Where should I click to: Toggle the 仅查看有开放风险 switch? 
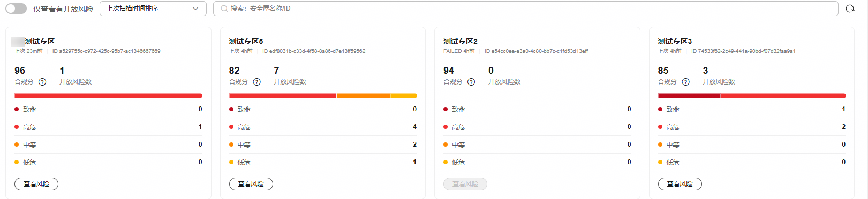[16, 9]
